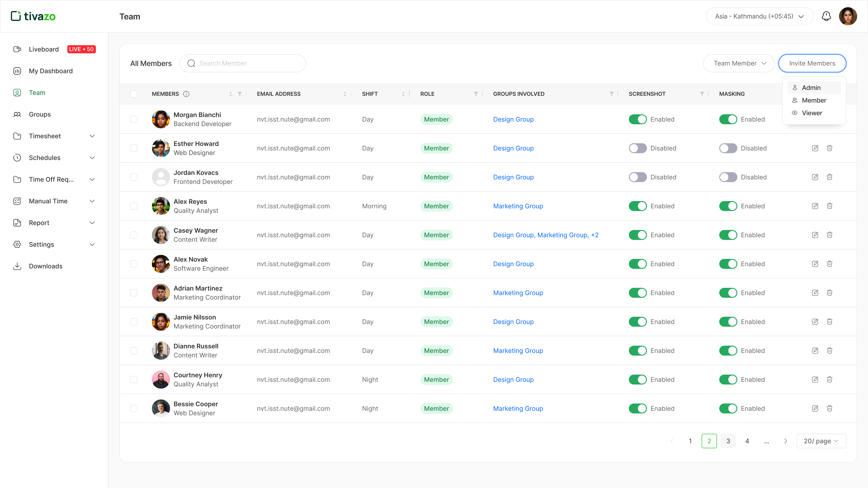Open the Team Member filter dropdown
Screen dimensions: 868x488
tap(739, 63)
